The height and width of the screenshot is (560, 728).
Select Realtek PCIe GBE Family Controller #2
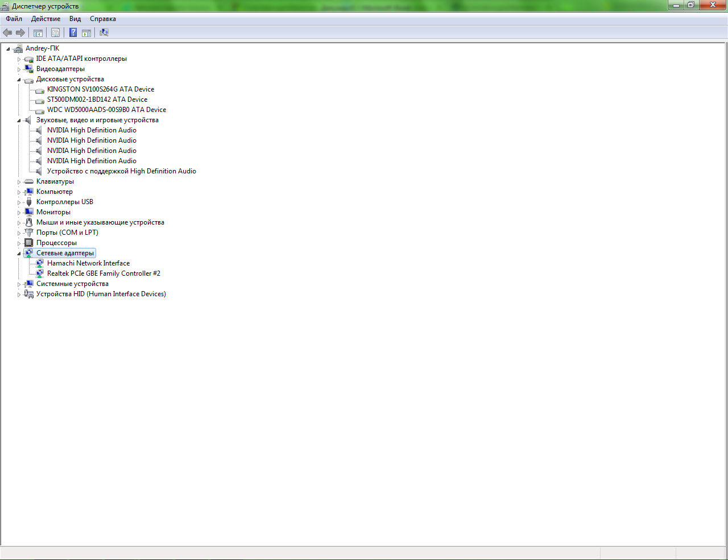coord(104,273)
